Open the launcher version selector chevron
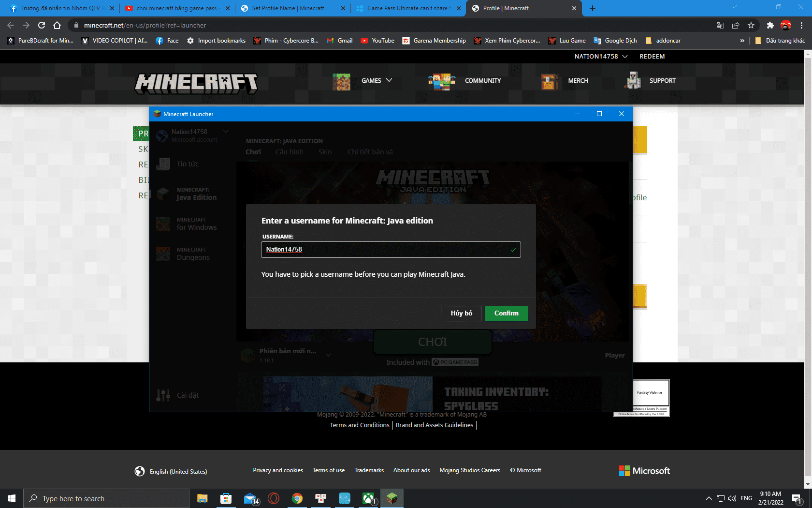 click(x=328, y=355)
